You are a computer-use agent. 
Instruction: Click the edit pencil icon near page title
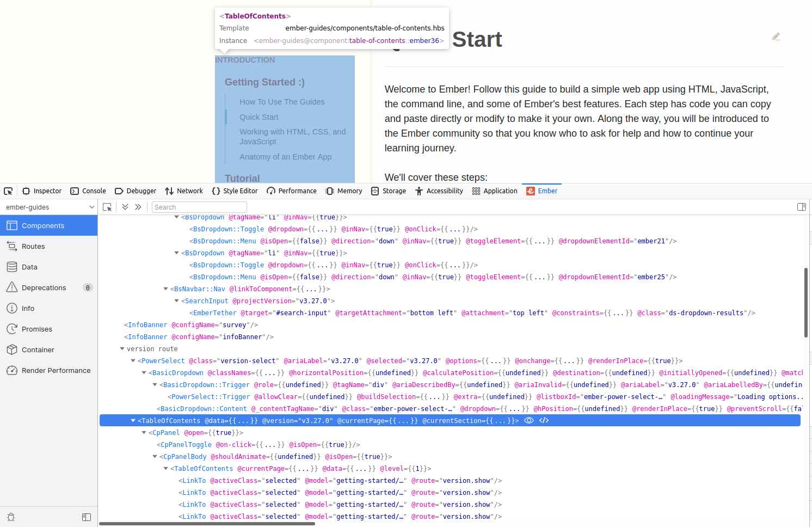pos(776,36)
